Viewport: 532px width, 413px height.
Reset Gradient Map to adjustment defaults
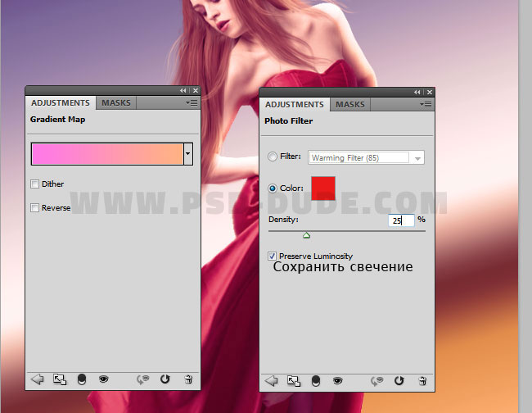(x=165, y=379)
